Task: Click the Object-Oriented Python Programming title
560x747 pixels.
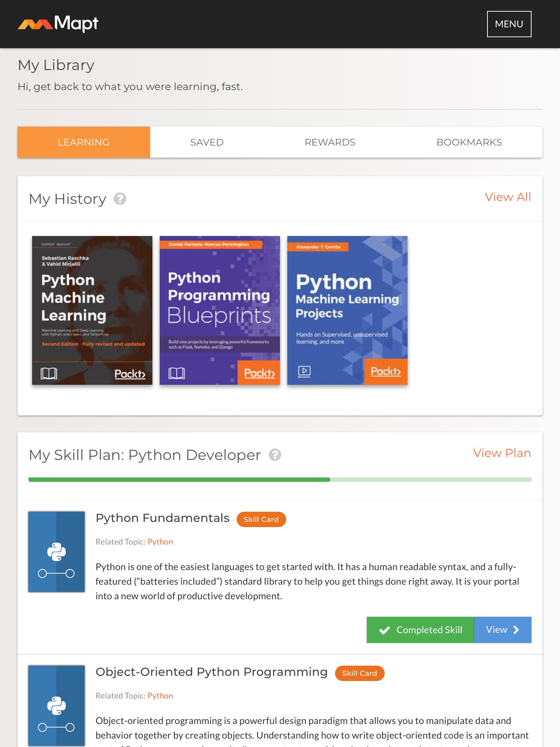Action: pyautogui.click(x=211, y=672)
